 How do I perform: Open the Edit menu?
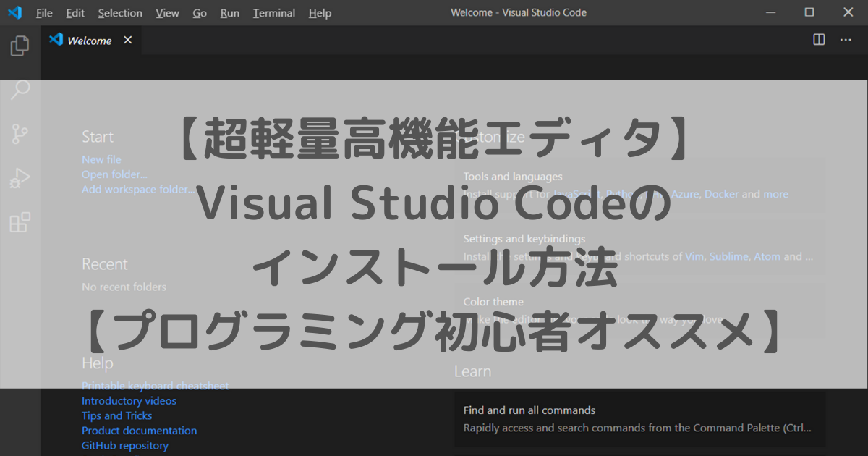click(x=75, y=13)
